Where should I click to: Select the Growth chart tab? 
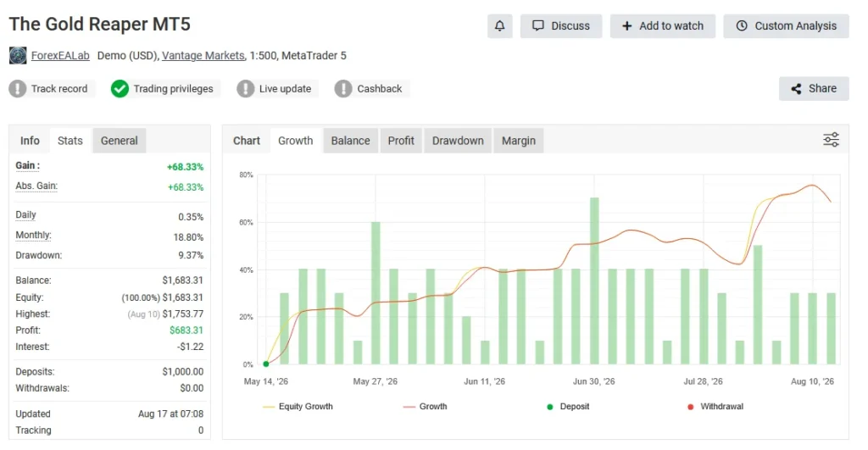click(x=296, y=141)
